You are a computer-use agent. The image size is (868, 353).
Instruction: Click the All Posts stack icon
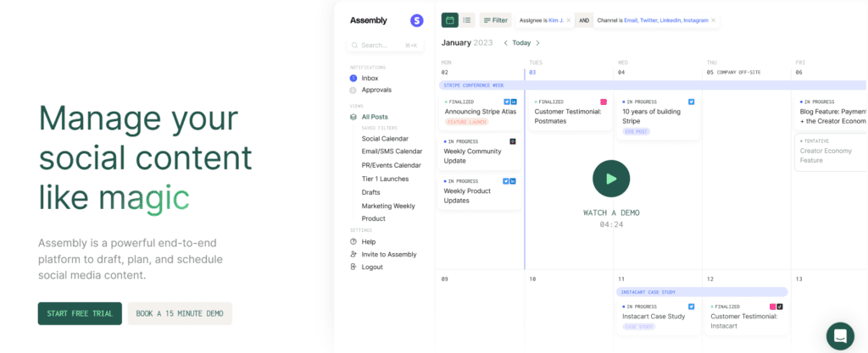(353, 117)
